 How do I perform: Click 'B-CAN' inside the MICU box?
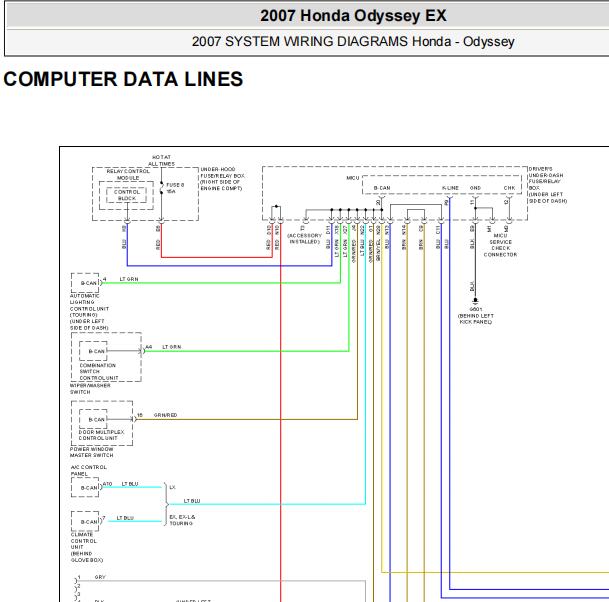tap(382, 188)
